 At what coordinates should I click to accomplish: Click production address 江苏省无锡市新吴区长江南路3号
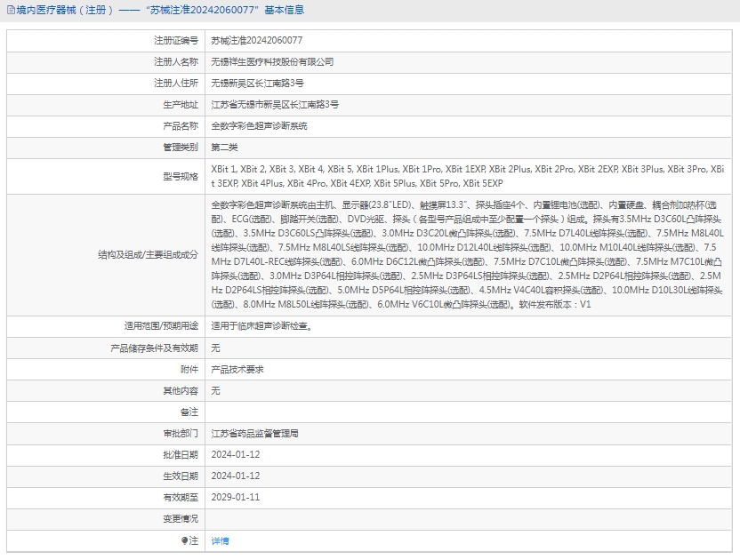tap(274, 104)
